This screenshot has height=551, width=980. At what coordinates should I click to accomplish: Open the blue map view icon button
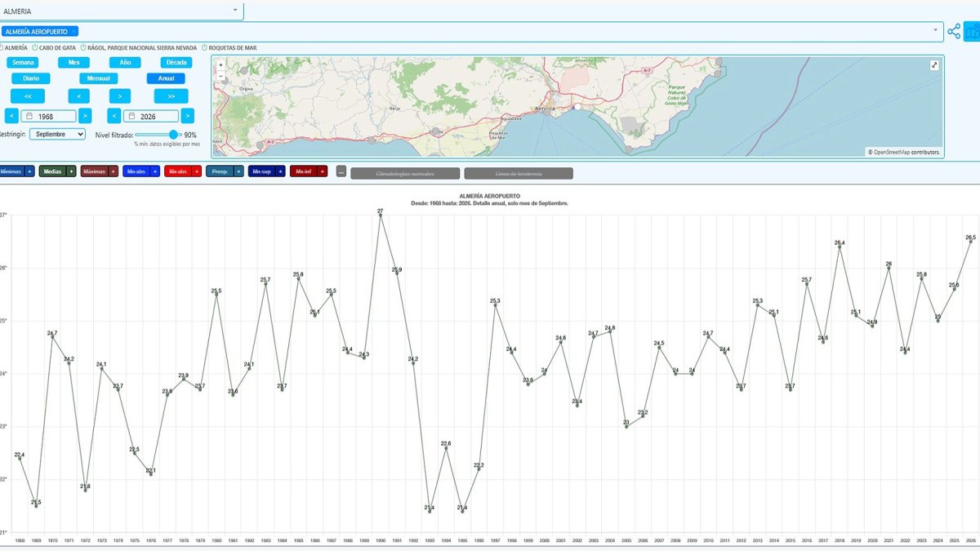click(x=972, y=32)
